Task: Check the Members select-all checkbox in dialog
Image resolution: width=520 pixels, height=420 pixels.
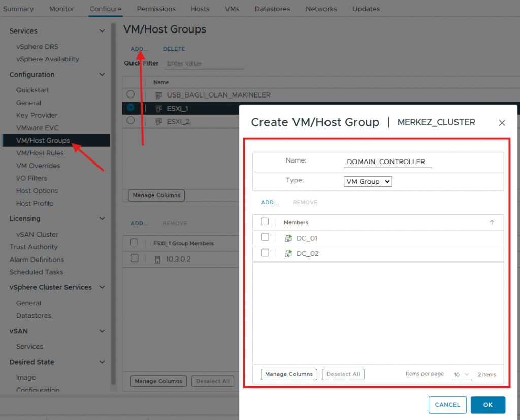Action: pos(265,221)
